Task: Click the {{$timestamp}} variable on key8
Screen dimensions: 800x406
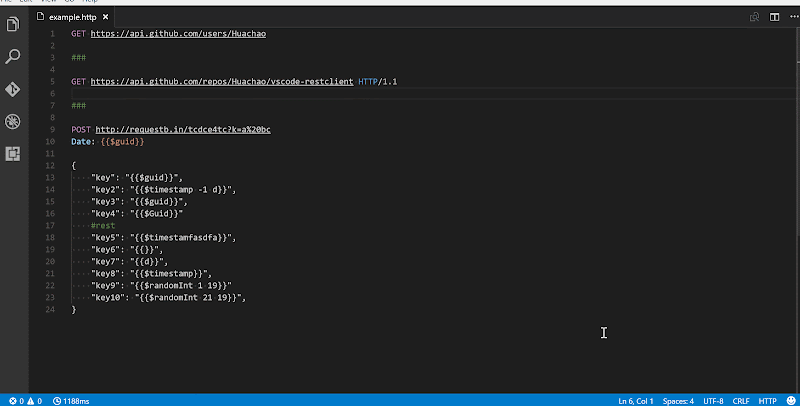Action: pyautogui.click(x=168, y=273)
